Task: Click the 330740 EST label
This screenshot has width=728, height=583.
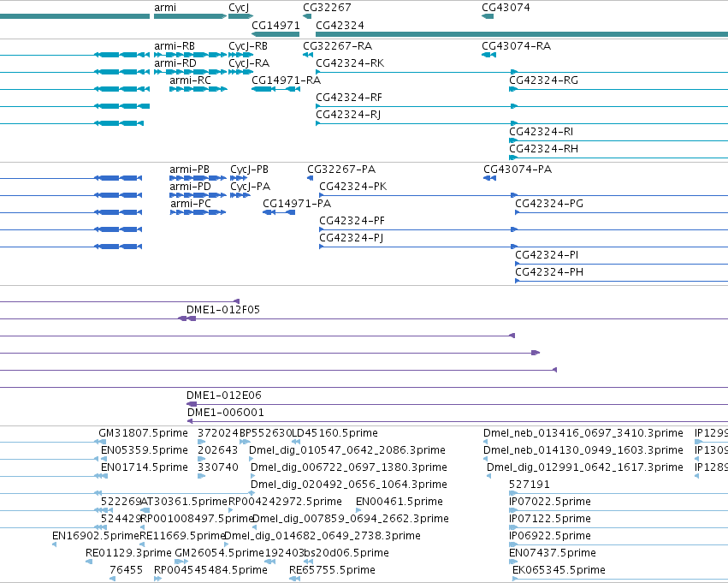Action: [x=218, y=467]
